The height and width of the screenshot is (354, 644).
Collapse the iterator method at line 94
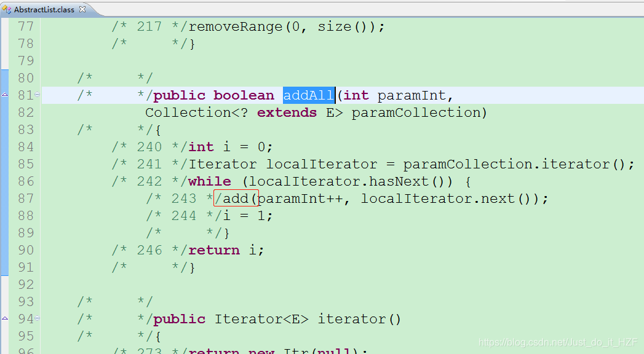click(38, 318)
